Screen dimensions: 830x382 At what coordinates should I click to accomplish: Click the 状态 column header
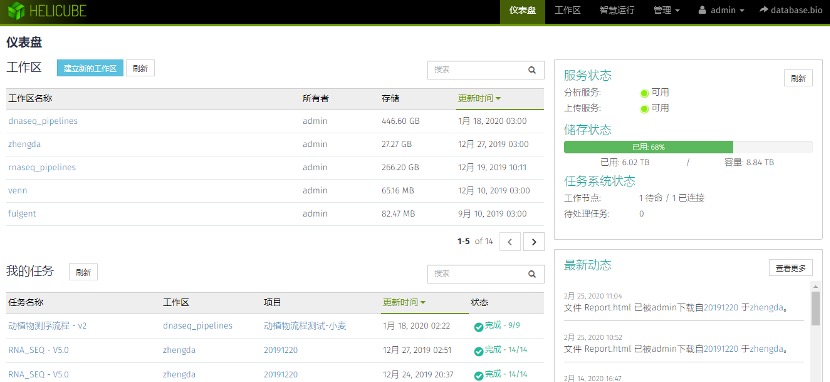(x=480, y=303)
